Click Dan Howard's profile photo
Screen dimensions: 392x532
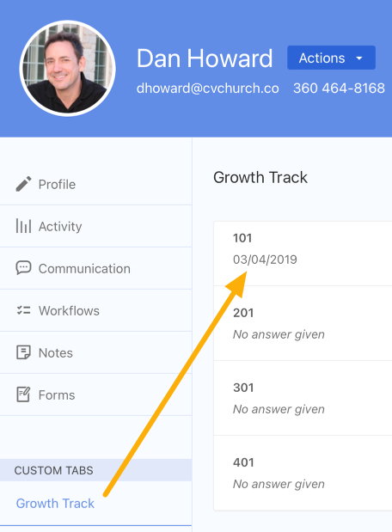[x=68, y=69]
